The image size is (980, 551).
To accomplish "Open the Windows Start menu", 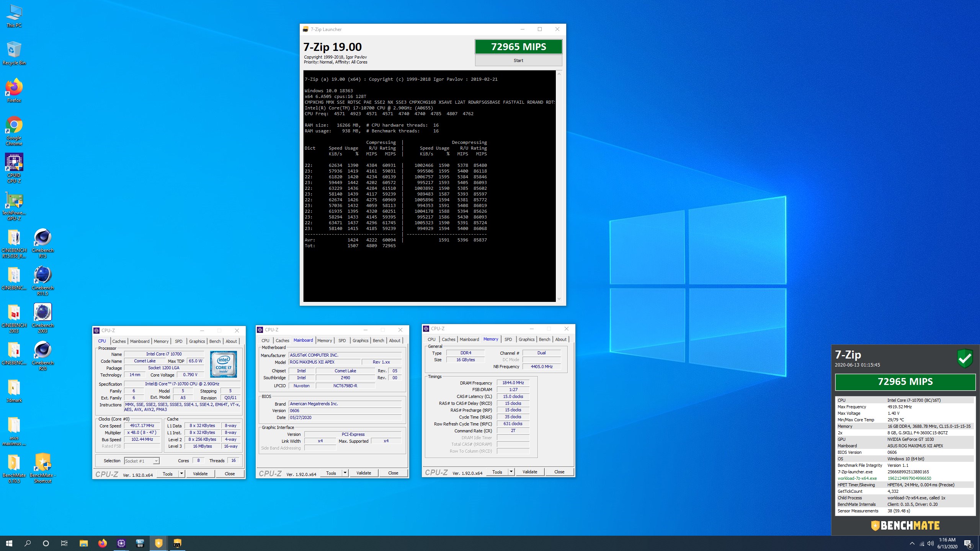I will pyautogui.click(x=9, y=543).
